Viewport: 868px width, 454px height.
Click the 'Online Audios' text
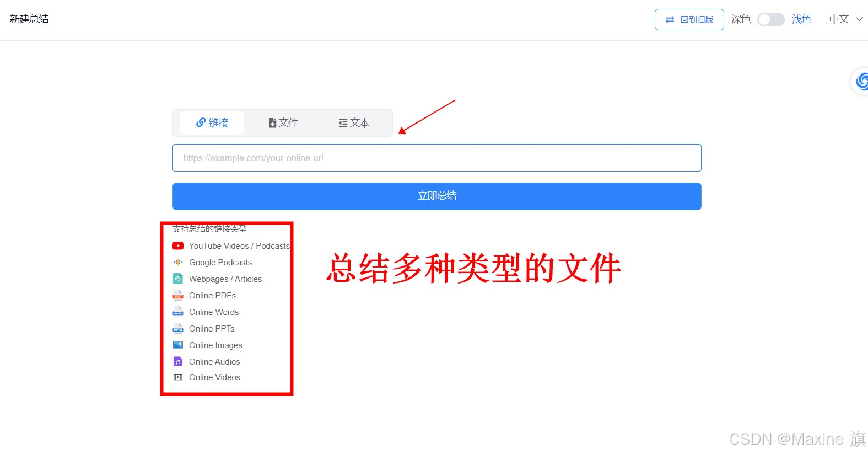(x=214, y=362)
